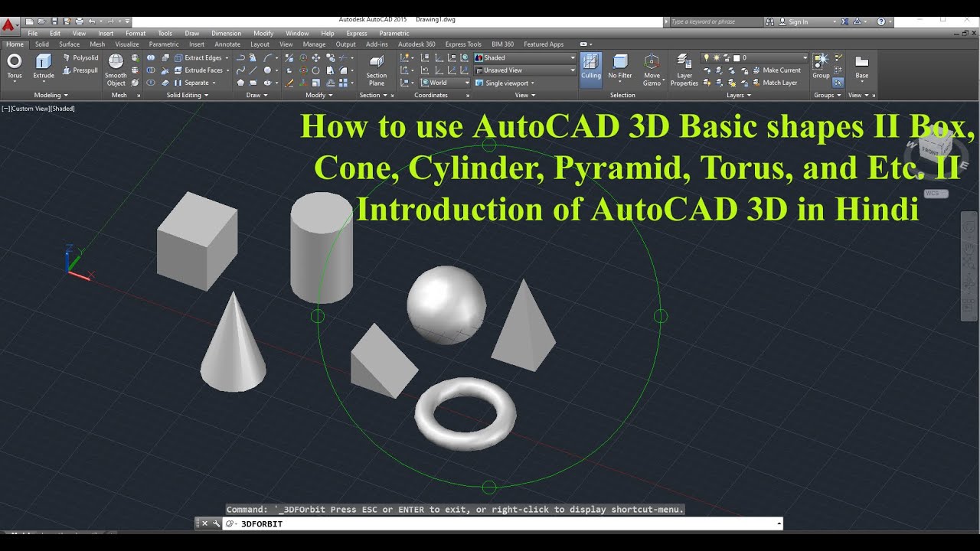This screenshot has height=551, width=980.
Task: Open the Unsaved View dropdown
Action: [525, 70]
